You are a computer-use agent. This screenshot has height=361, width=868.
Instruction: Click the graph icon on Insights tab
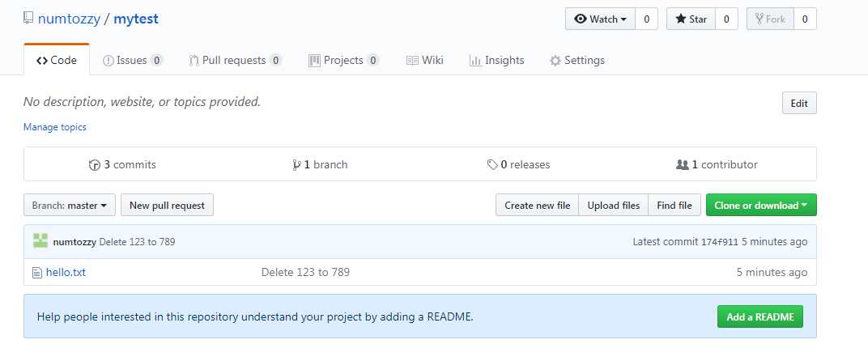[x=475, y=61]
